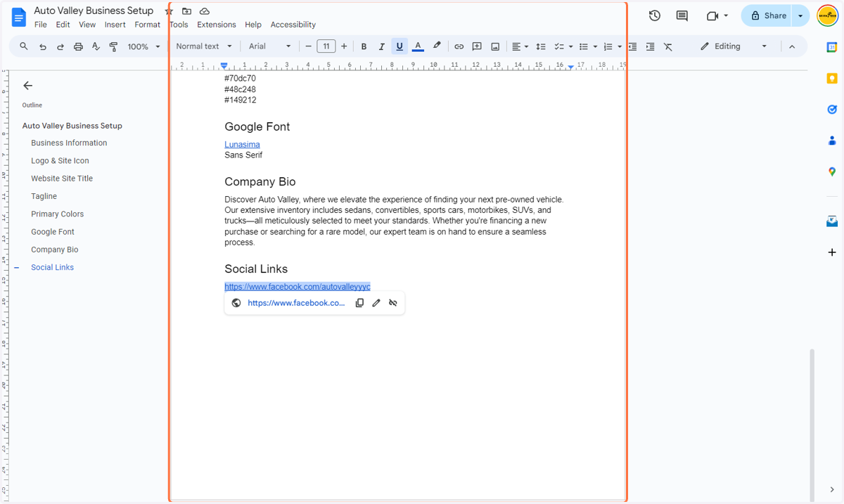Open the text color picker
The image size is (844, 504).
coord(418,46)
